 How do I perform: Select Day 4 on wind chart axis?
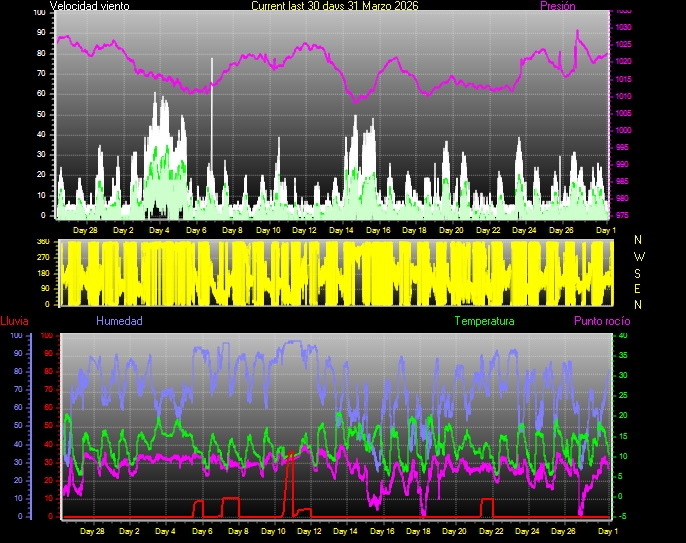coord(160,230)
